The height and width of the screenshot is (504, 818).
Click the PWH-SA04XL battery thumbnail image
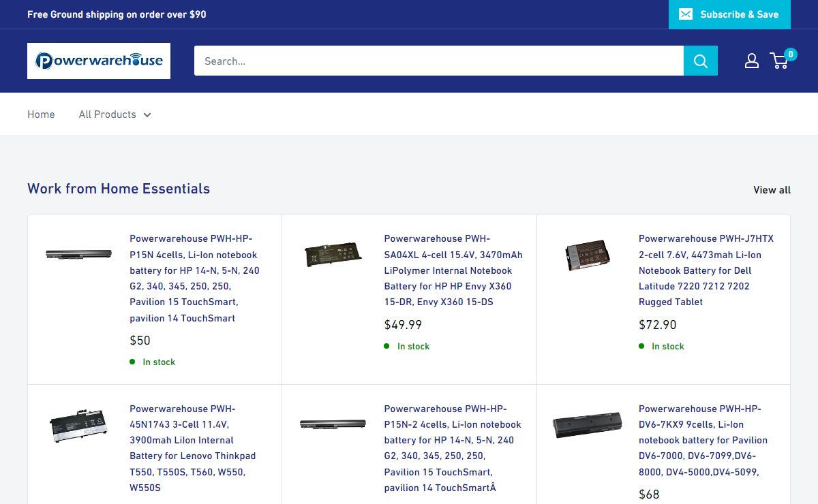tap(333, 254)
